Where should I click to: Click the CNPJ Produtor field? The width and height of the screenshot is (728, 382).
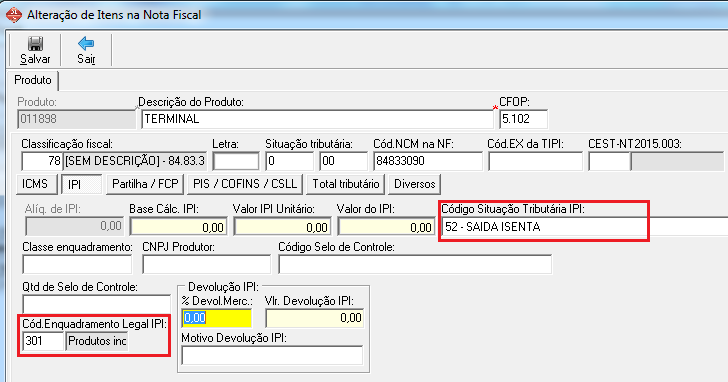[x=207, y=264]
